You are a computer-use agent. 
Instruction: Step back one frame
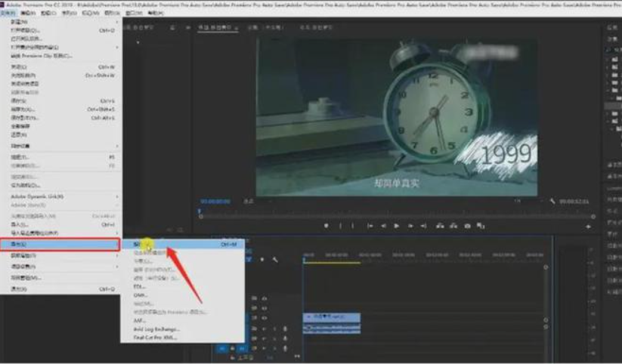click(x=383, y=226)
